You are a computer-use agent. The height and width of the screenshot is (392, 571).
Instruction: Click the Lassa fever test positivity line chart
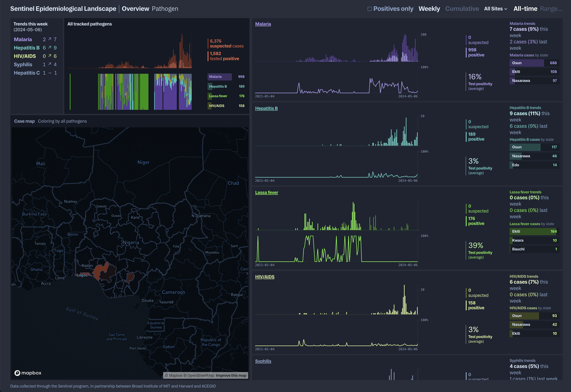coord(336,249)
